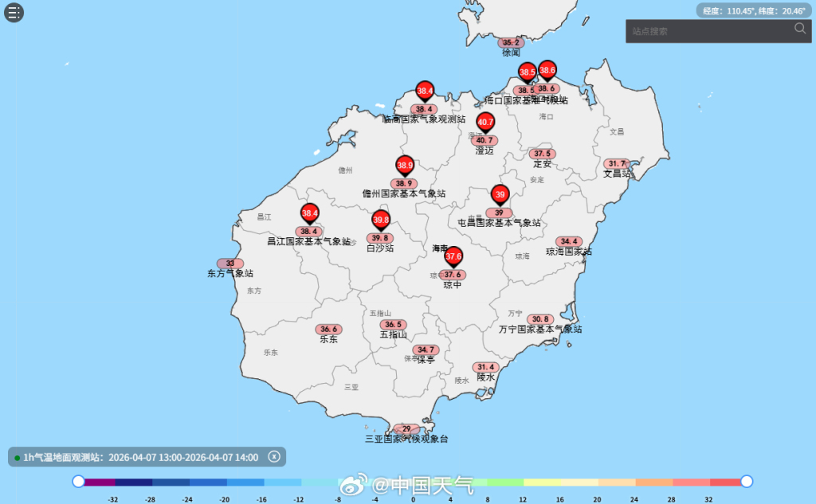Viewport: 816px width, 504px height.
Task: Click the right handle of temperature slider
Action: coord(747,481)
